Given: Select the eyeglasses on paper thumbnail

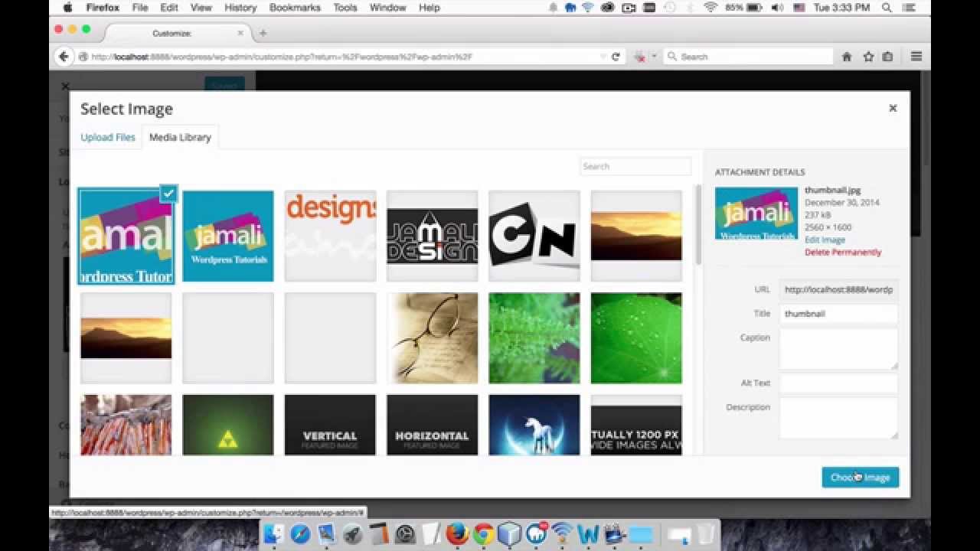Looking at the screenshot, I should pos(433,338).
